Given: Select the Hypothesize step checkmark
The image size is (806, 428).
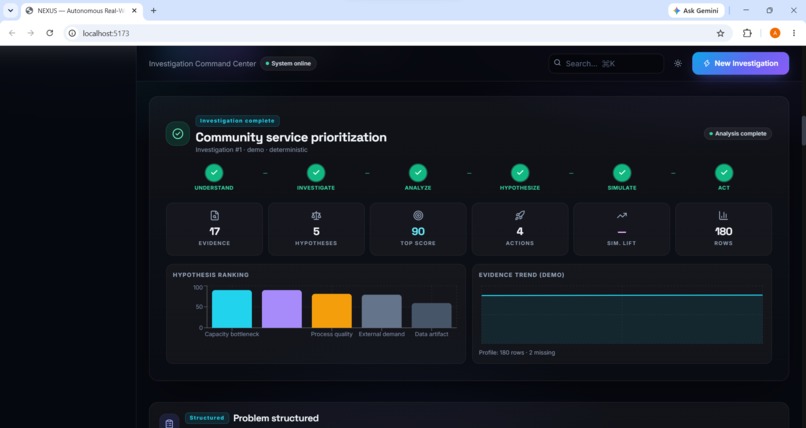Looking at the screenshot, I should pos(520,173).
